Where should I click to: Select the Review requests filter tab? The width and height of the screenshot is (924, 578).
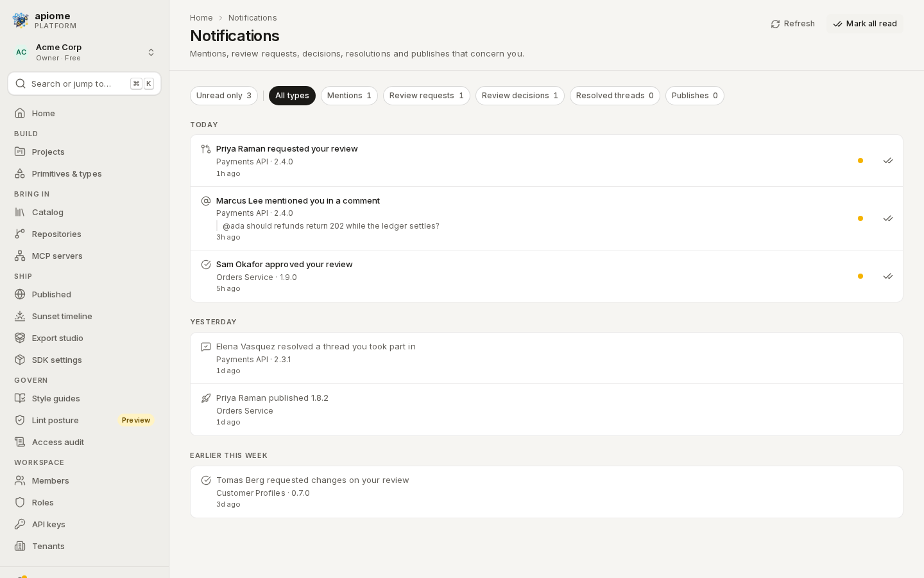[427, 96]
